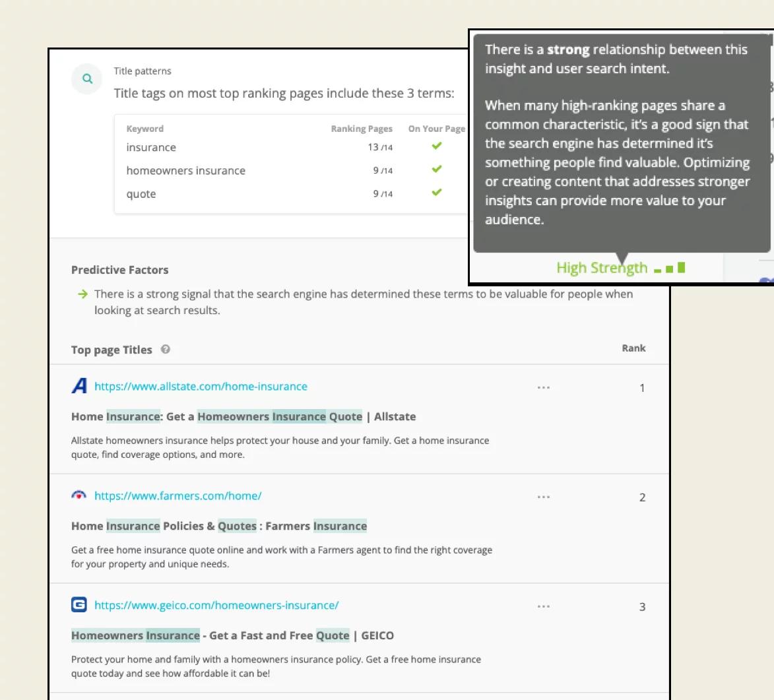
Task: Click the '9 /14' value in the quote row
Action: click(383, 193)
